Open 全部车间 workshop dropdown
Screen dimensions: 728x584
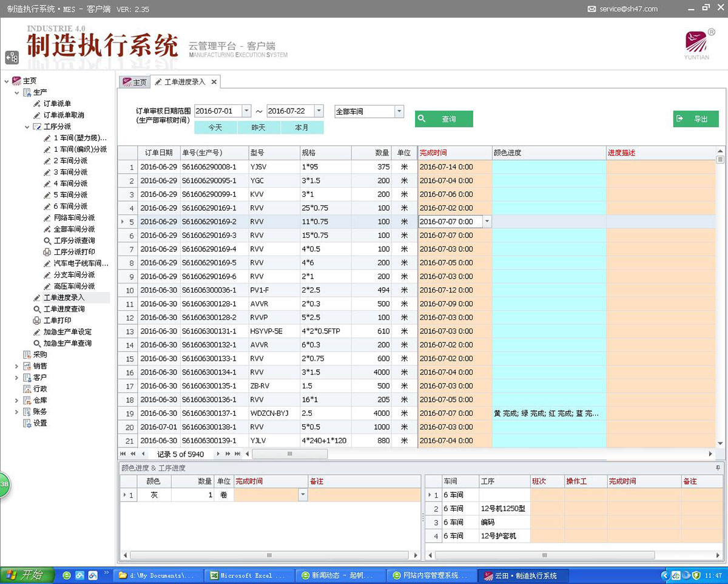pyautogui.click(x=399, y=111)
